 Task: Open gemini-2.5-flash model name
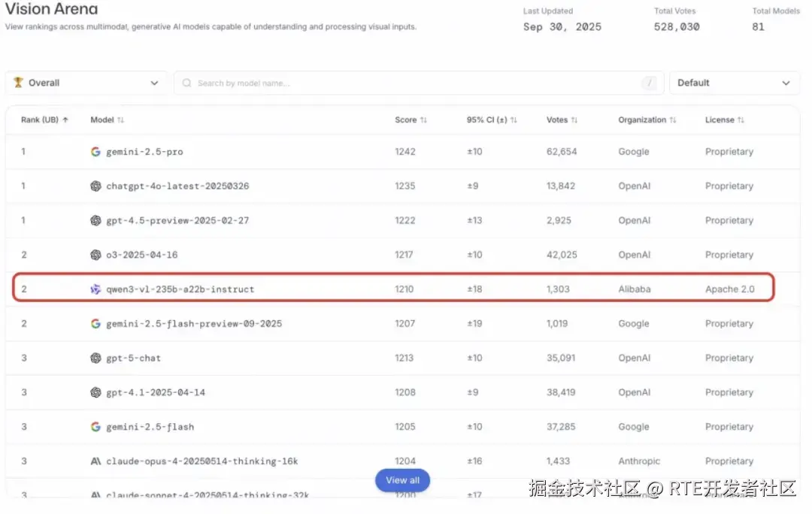coord(150,427)
